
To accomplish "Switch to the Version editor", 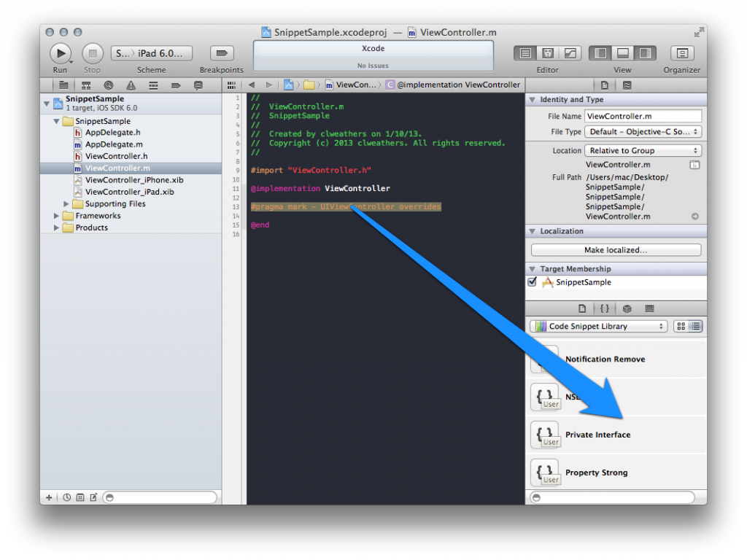I will pyautogui.click(x=570, y=52).
